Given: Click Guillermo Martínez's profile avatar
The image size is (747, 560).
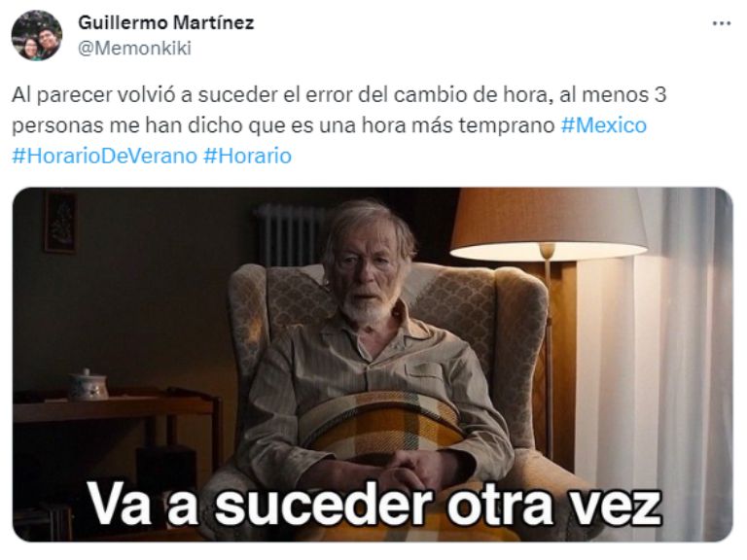Looking at the screenshot, I should pos(37,36).
